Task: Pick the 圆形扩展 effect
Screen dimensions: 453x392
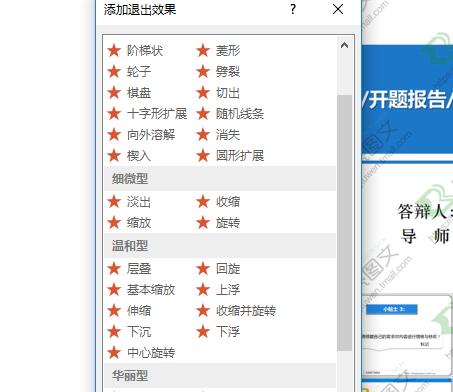Action: [x=230, y=156]
